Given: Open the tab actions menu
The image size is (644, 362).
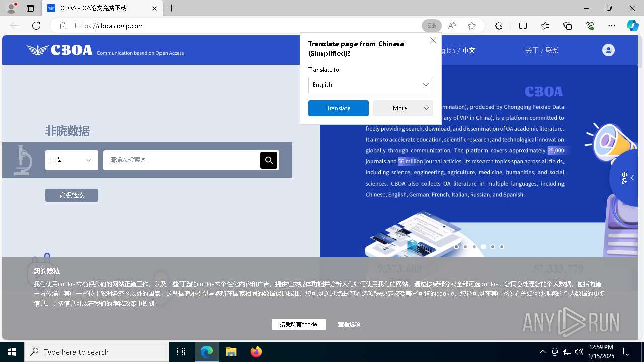Looking at the screenshot, I should click(x=30, y=8).
